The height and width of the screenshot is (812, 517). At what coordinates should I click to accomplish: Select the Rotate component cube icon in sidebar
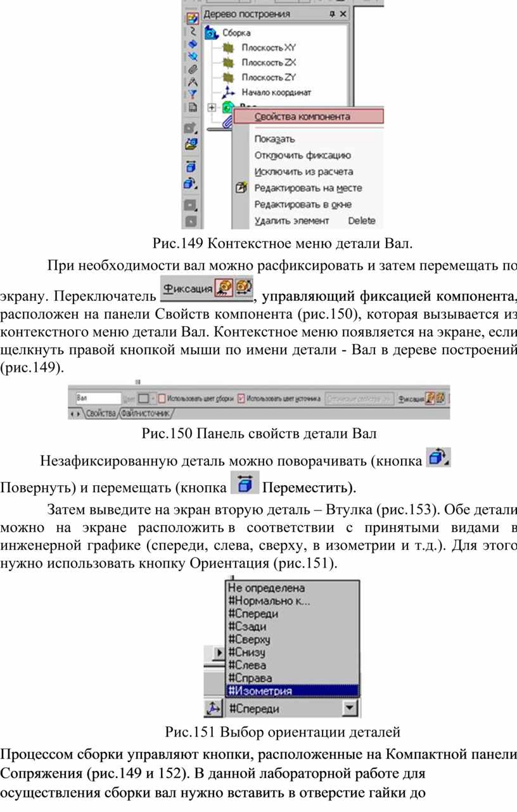tap(191, 184)
